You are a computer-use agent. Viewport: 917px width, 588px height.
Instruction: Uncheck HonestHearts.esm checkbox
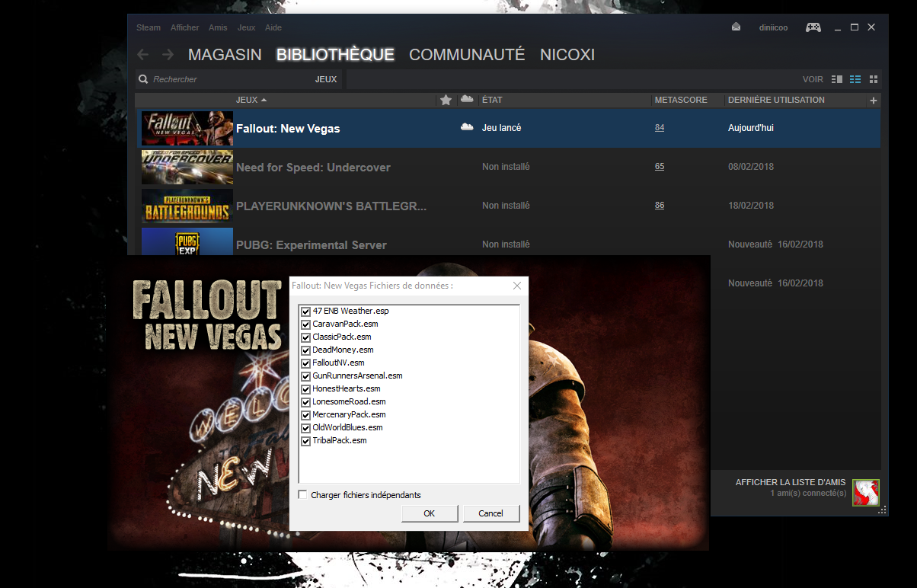pos(306,389)
